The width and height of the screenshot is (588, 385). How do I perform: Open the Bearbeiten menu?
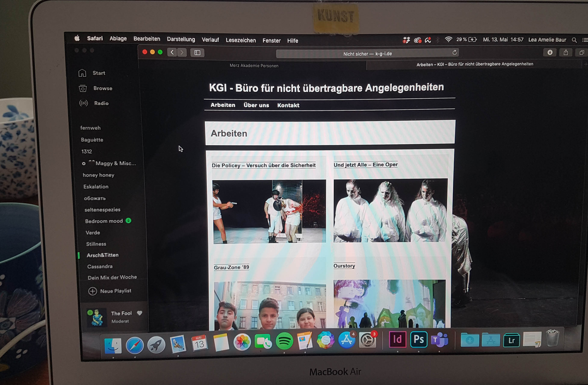(x=147, y=39)
